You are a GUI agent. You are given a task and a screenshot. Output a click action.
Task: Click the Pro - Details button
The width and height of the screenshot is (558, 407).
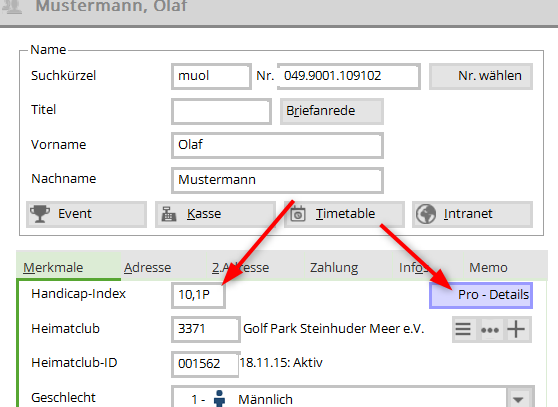tap(481, 295)
